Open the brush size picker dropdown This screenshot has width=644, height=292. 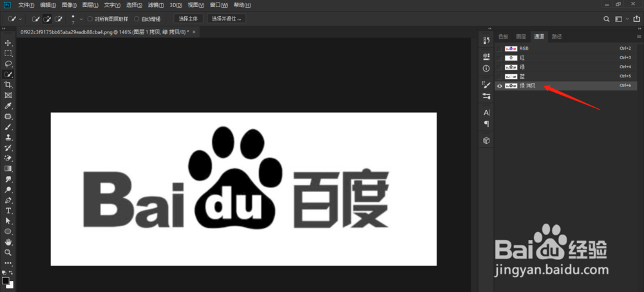[81, 19]
